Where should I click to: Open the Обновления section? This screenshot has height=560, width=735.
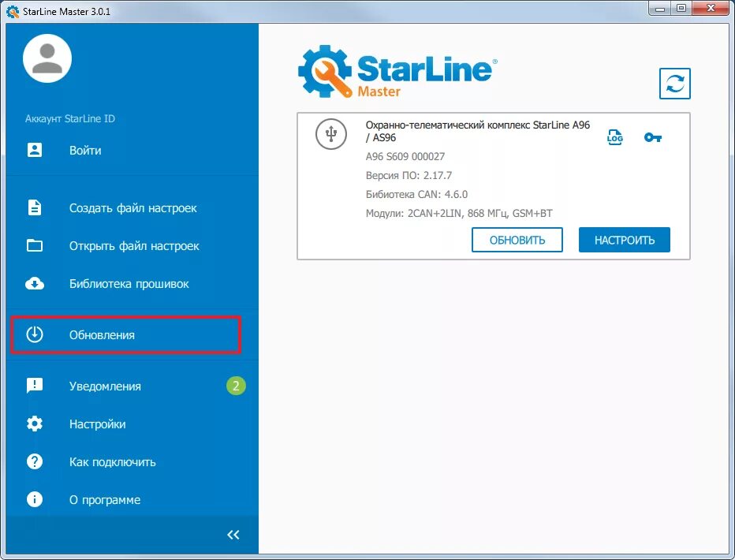pos(126,335)
